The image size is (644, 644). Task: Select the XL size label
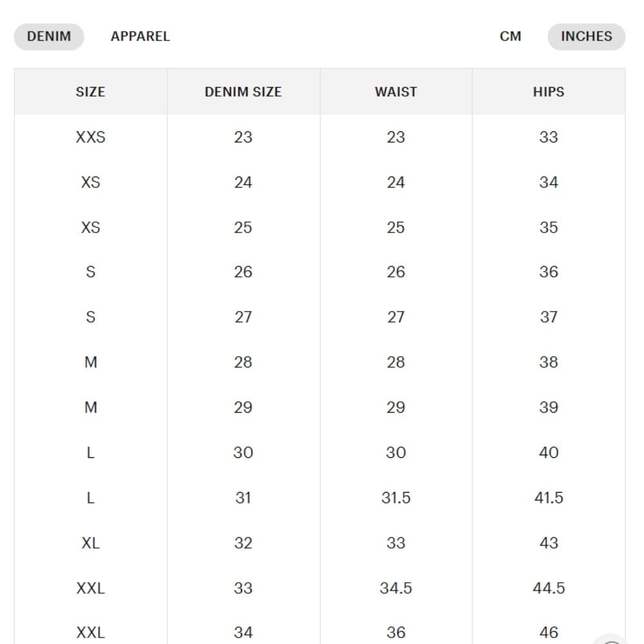90,543
